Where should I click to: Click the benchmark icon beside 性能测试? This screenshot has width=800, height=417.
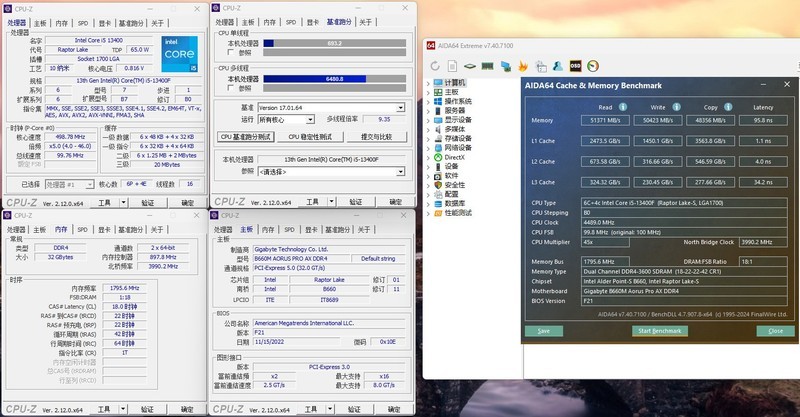(x=438, y=213)
